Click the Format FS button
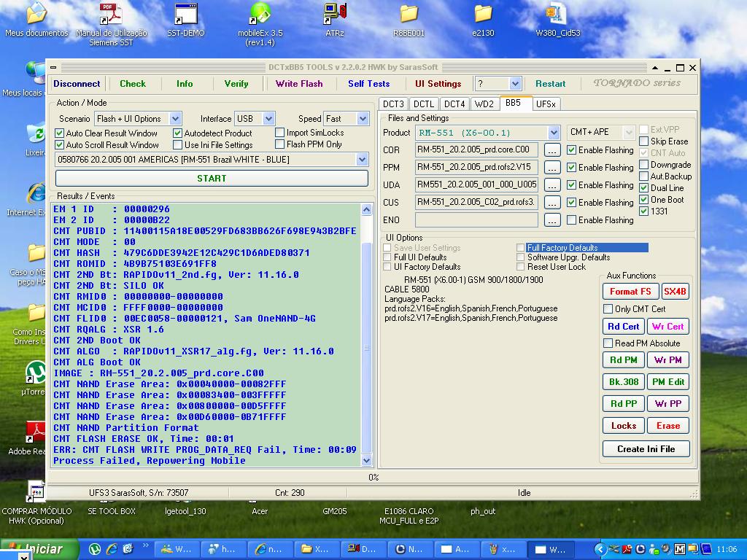 (630, 292)
